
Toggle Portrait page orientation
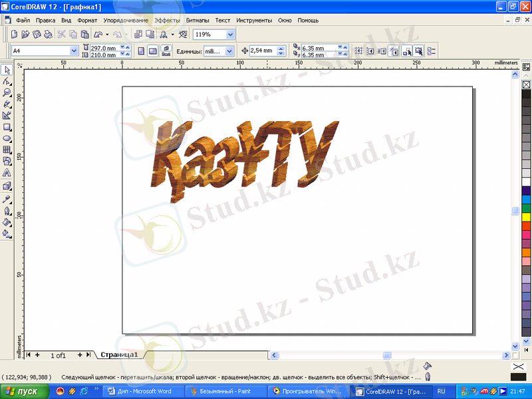[x=141, y=51]
